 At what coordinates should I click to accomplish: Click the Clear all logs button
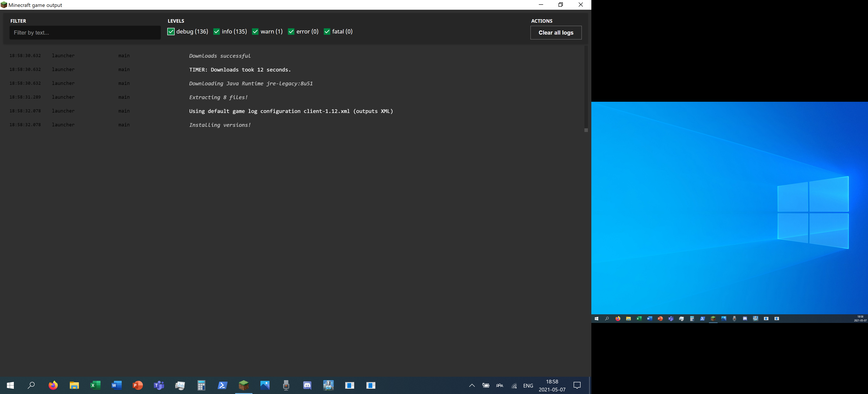(556, 33)
